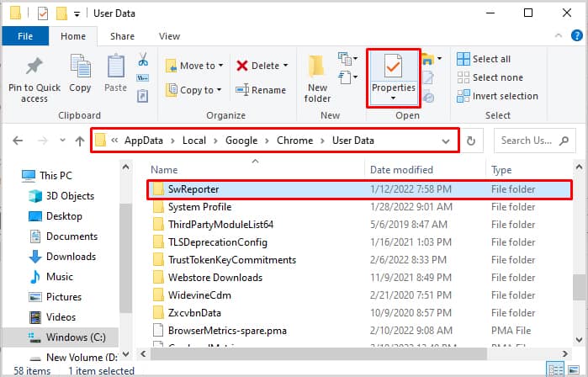The image size is (588, 377).
Task: Click the Properties checkmark icon
Action: 393,66
